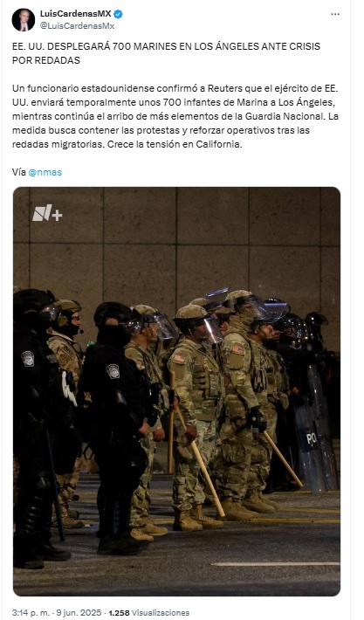Click the headline about 700 MARINES
364x620 pixels.
(x=166, y=53)
